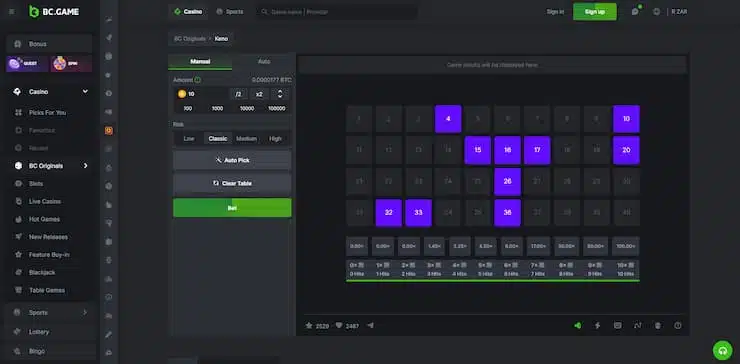This screenshot has width=740, height=364.
Task: Click the amount up/down stepper arrows
Action: click(280, 94)
